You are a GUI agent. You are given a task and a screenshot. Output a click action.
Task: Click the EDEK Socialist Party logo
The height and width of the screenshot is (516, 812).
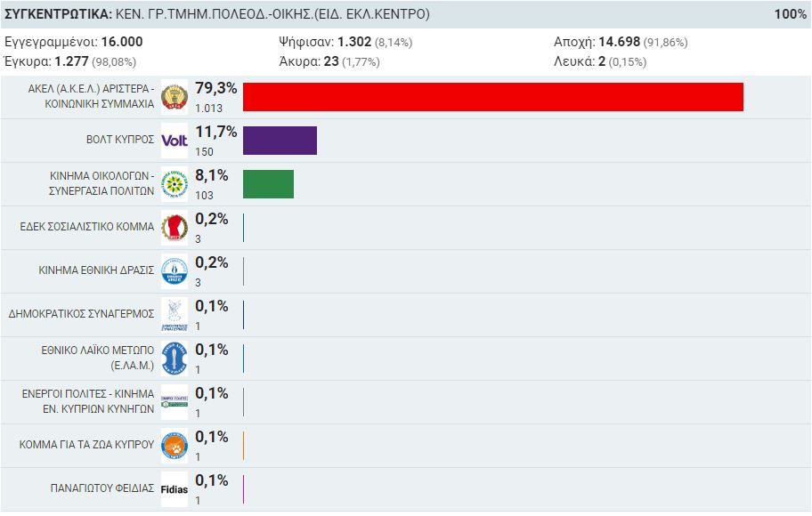pyautogui.click(x=174, y=228)
